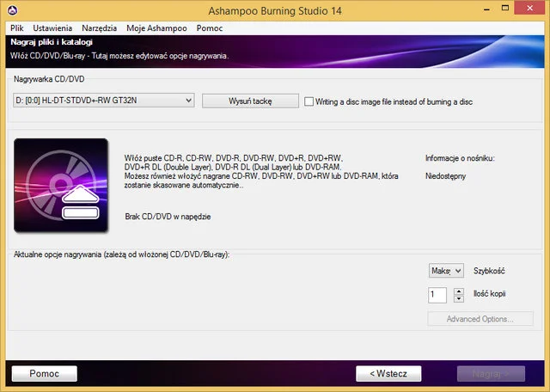Minimize the Burning Studio window

[x=473, y=9]
